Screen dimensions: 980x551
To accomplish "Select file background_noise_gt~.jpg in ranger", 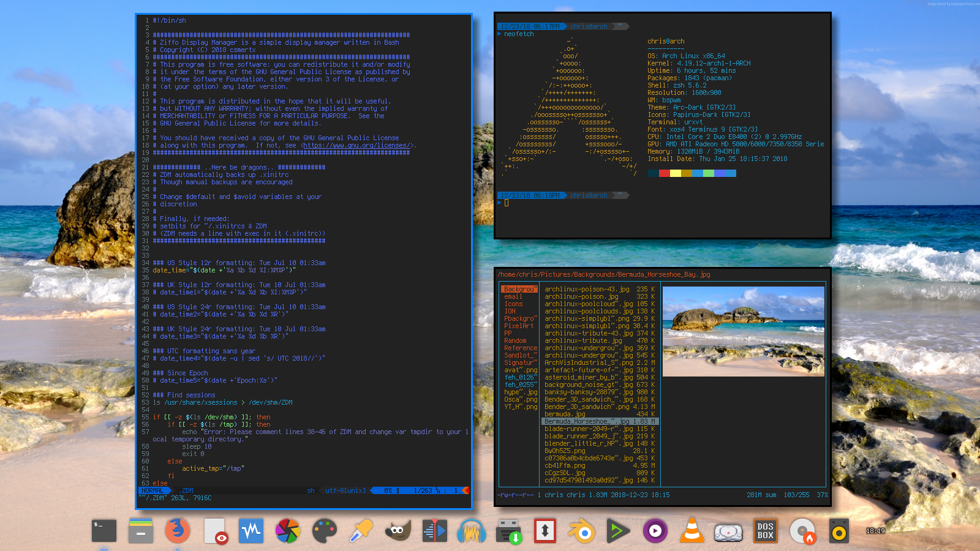I will click(x=600, y=384).
